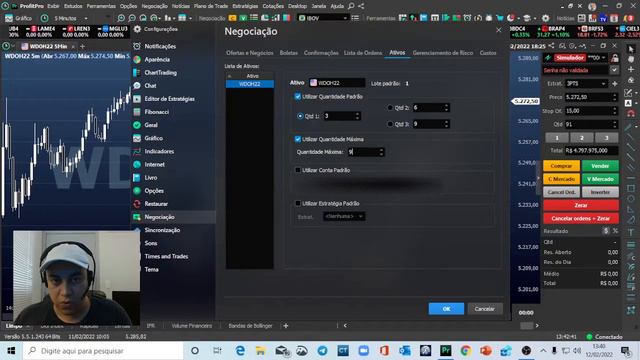Click the green Vender button

[600, 166]
